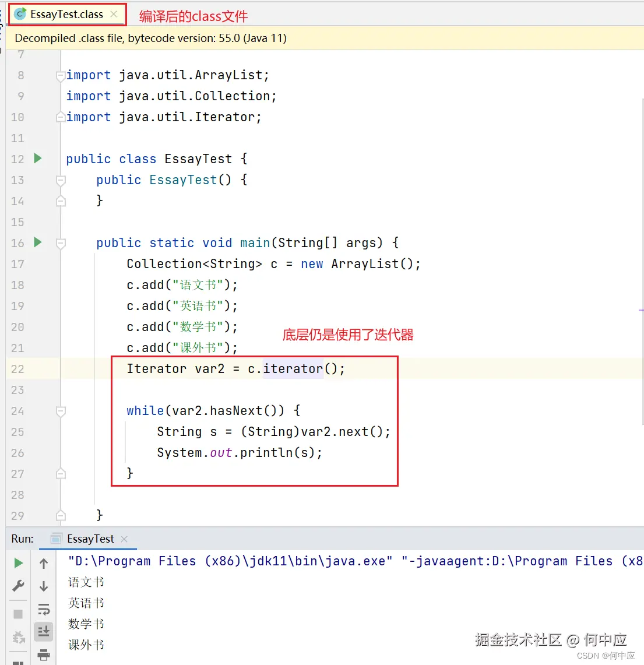Collapse the while loop at line 24

pos(61,411)
